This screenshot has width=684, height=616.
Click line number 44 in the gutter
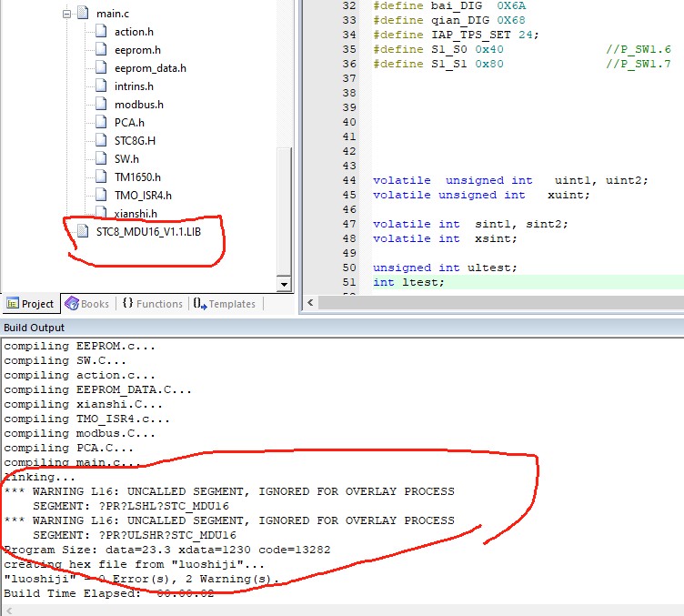(349, 180)
